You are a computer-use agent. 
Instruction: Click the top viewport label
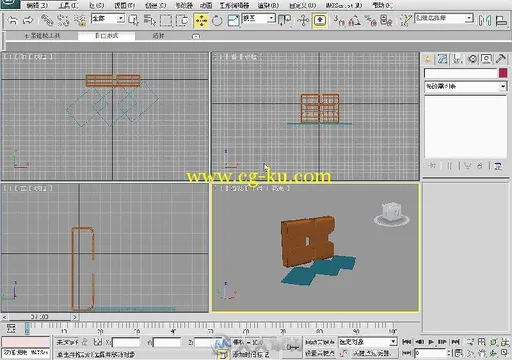pos(28,57)
